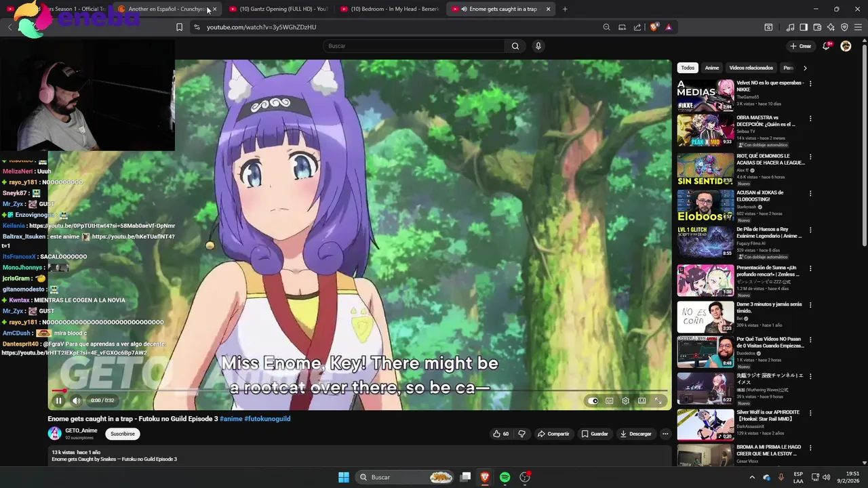
Task: Click the #anime hashtag link
Action: pyautogui.click(x=231, y=419)
